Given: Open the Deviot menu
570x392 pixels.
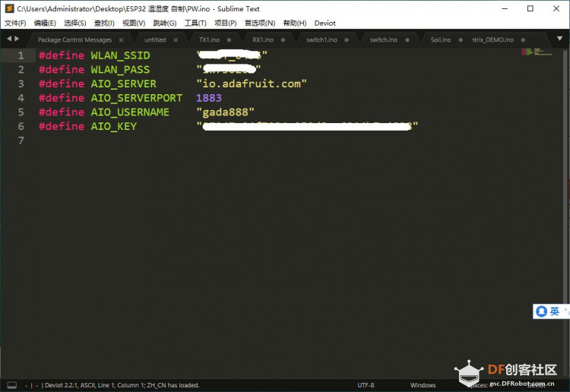Looking at the screenshot, I should tap(325, 24).
